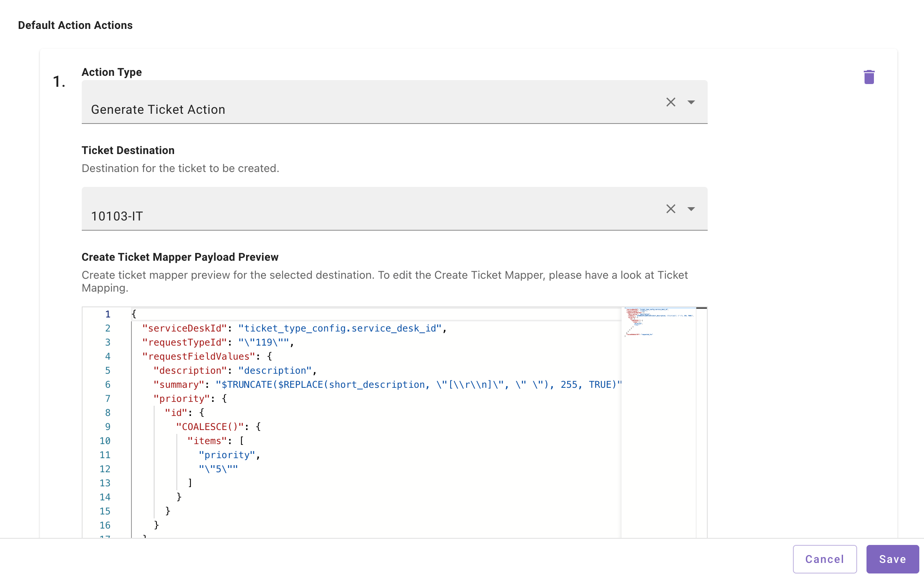Click the COALESCE() key in the payload
The height and width of the screenshot is (577, 924).
pos(210,427)
